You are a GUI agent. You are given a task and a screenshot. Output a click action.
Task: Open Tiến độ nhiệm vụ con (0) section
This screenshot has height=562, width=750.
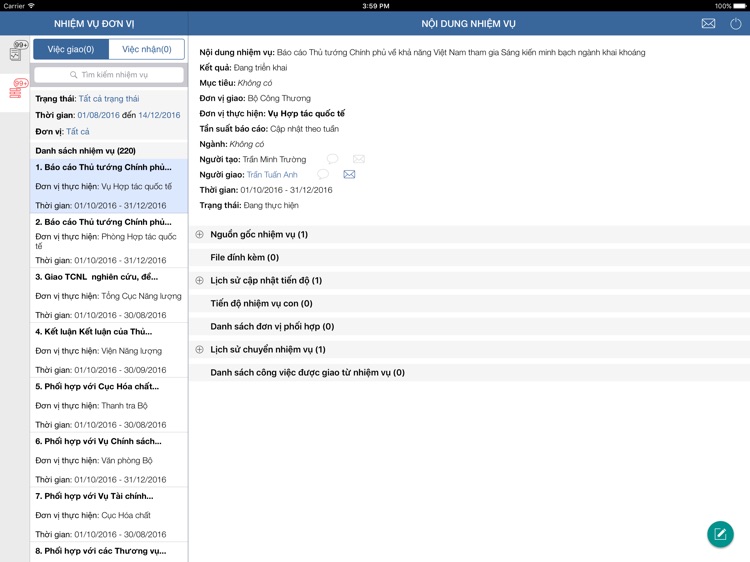pyautogui.click(x=470, y=303)
